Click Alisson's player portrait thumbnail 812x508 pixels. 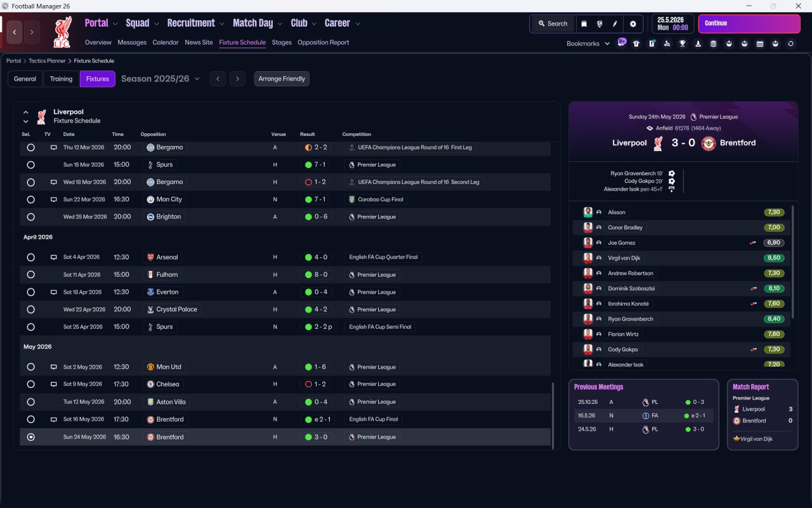(x=588, y=212)
